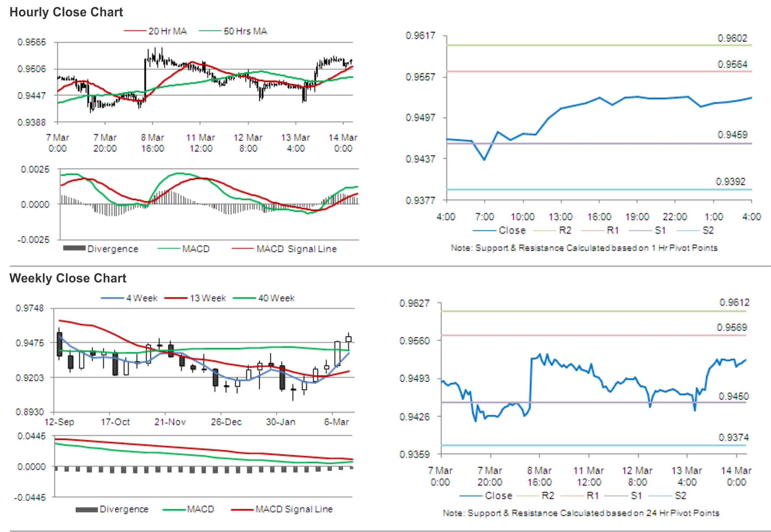Screen dimensions: 771x532
Task: Select the 4 Week legend label
Action: pos(142,298)
